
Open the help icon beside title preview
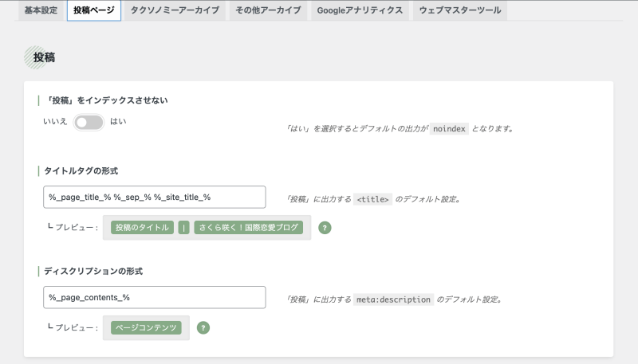click(325, 228)
